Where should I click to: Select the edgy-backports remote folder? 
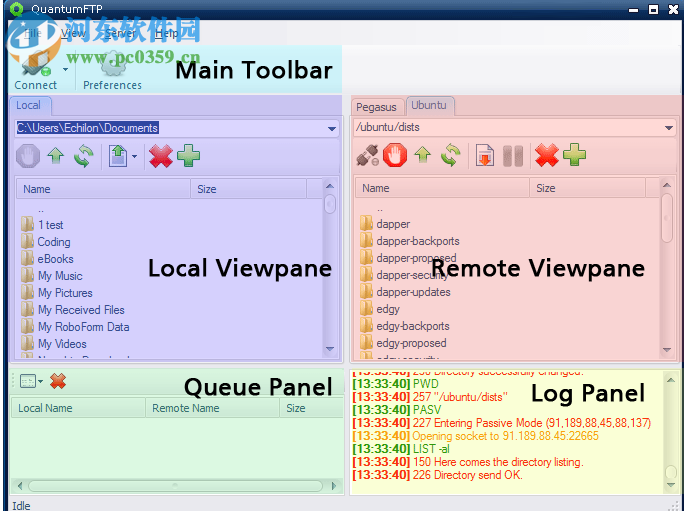click(x=405, y=326)
